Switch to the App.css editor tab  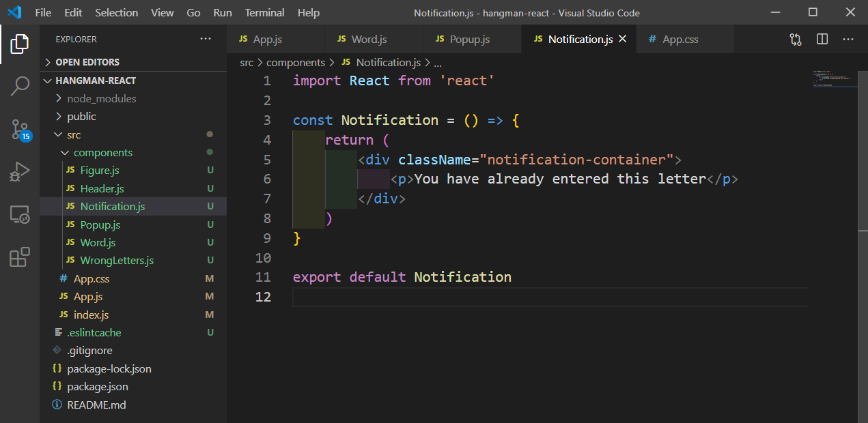(685, 39)
